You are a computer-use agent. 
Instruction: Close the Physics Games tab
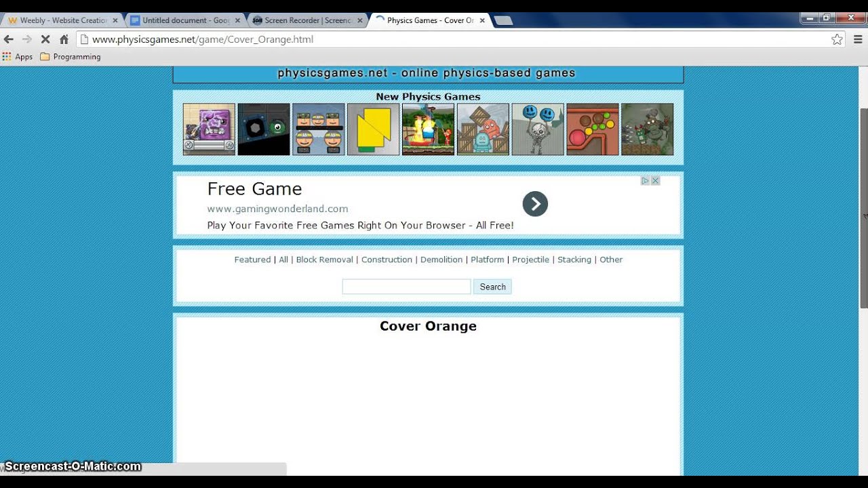coord(482,20)
